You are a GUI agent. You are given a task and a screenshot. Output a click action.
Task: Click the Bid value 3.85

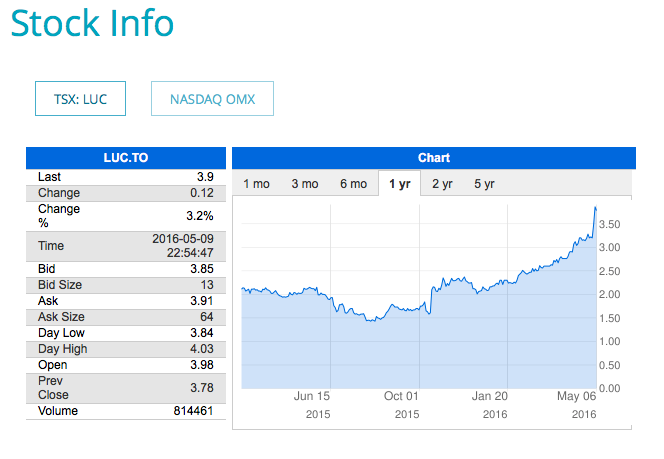point(200,269)
